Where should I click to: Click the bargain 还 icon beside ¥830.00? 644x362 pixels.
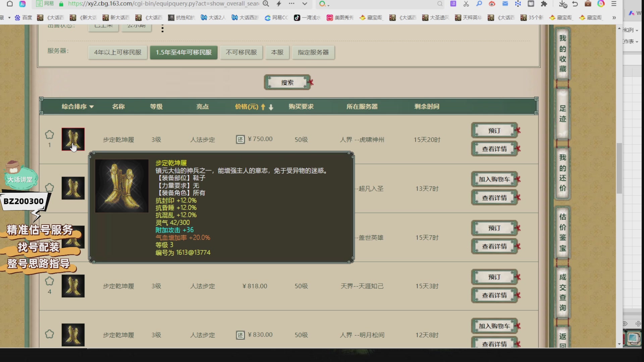[x=240, y=335]
